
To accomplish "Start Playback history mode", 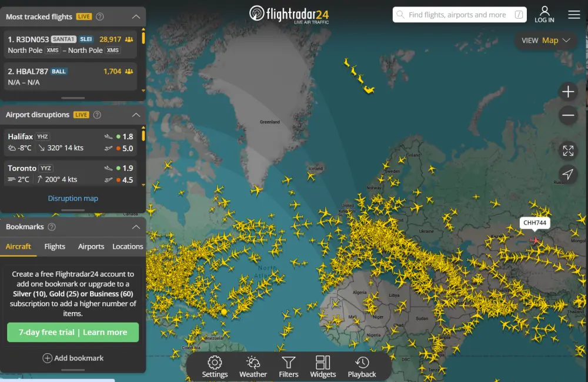I will click(x=362, y=367).
